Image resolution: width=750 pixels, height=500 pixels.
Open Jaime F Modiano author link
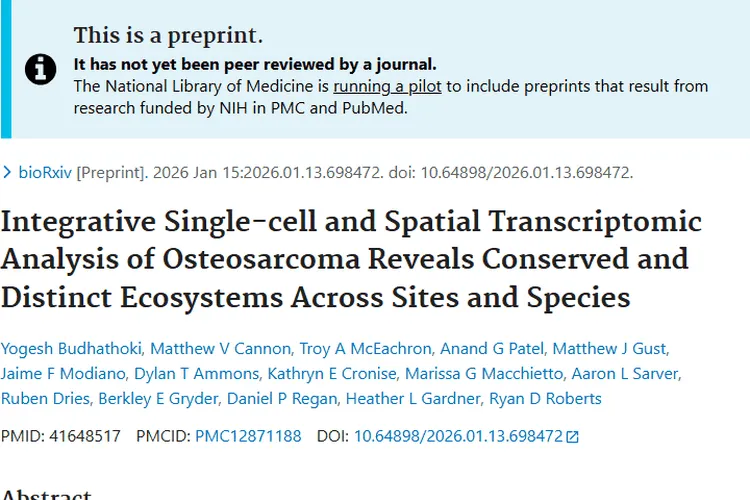65,374
